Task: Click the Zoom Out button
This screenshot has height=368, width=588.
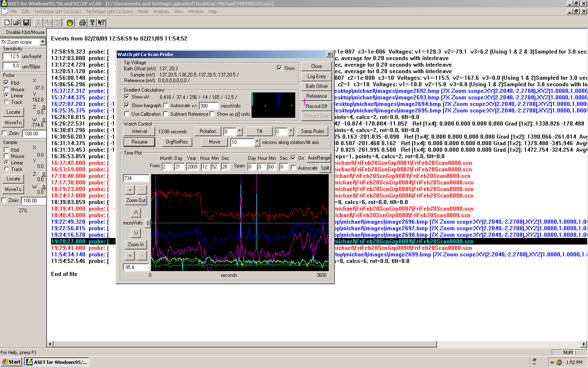Action: 136,200
